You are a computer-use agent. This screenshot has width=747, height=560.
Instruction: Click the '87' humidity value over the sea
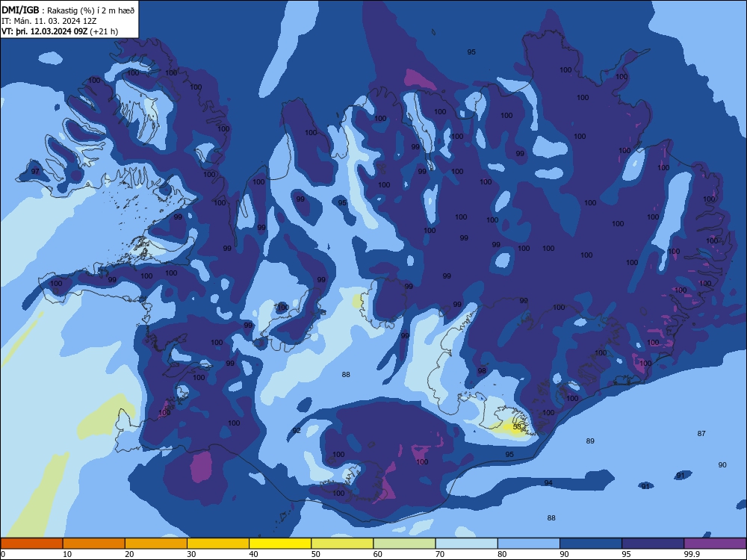pyautogui.click(x=701, y=433)
